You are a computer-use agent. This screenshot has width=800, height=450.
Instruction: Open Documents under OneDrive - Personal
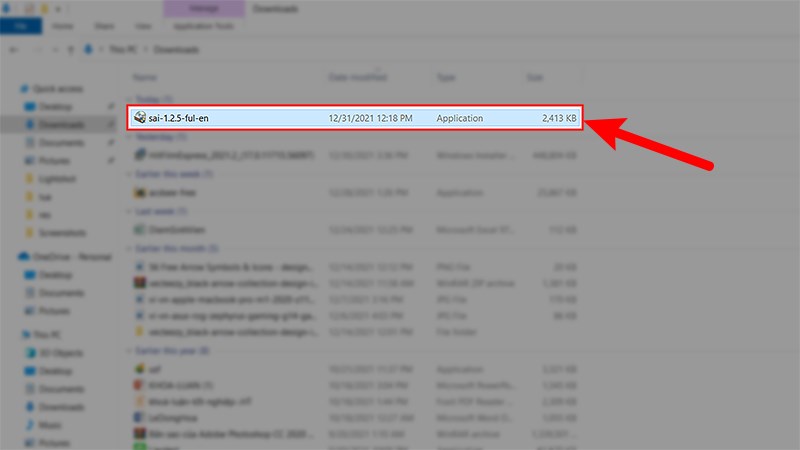coord(61,293)
